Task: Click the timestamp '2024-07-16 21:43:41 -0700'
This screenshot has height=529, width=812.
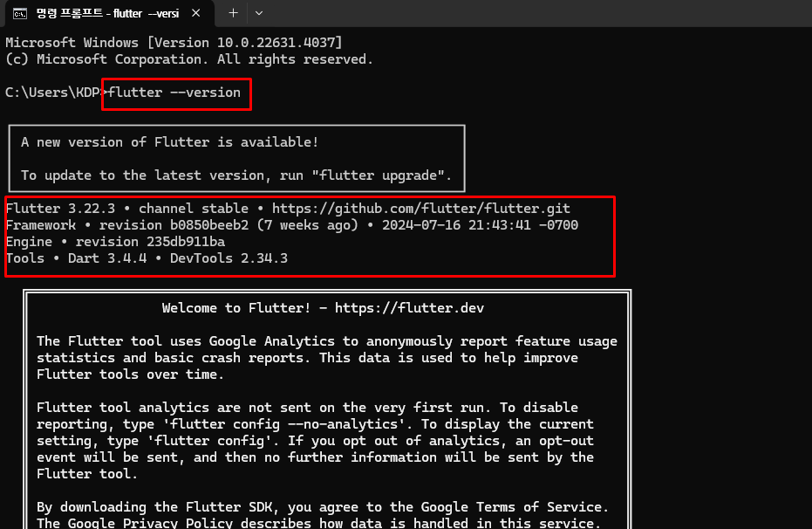Action: point(480,225)
